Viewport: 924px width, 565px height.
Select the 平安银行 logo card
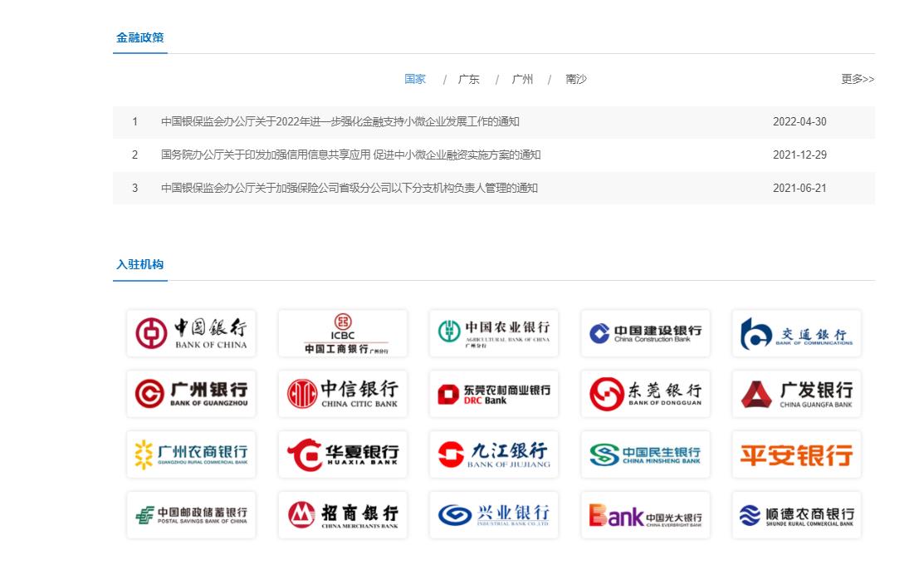[797, 454]
